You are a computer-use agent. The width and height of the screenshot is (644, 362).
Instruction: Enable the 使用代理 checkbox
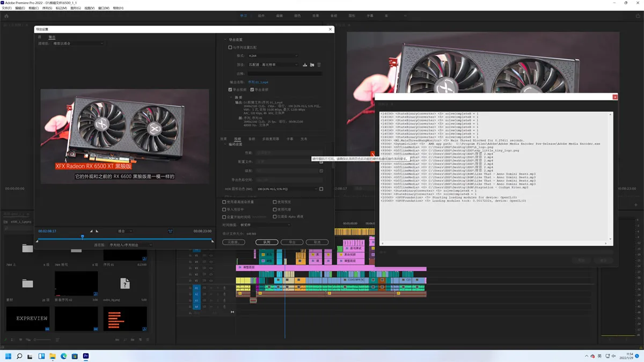click(x=275, y=210)
